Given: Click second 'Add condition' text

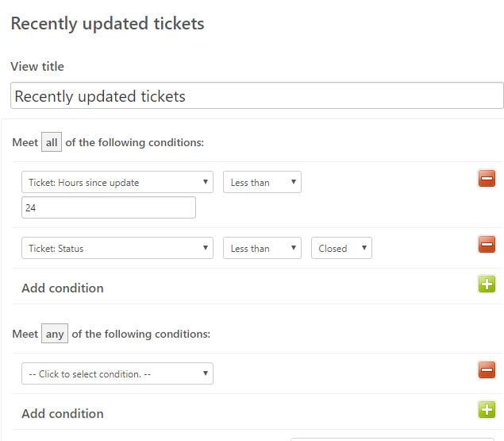Looking at the screenshot, I should (x=63, y=414).
